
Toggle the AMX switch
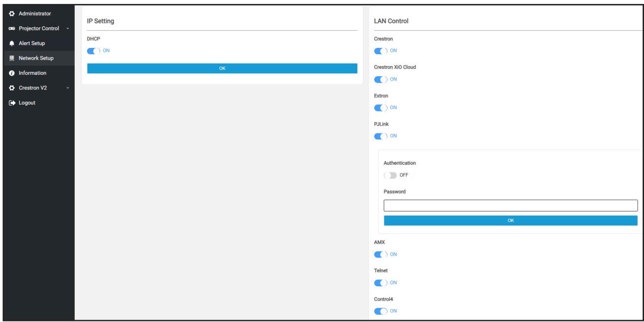tap(380, 254)
